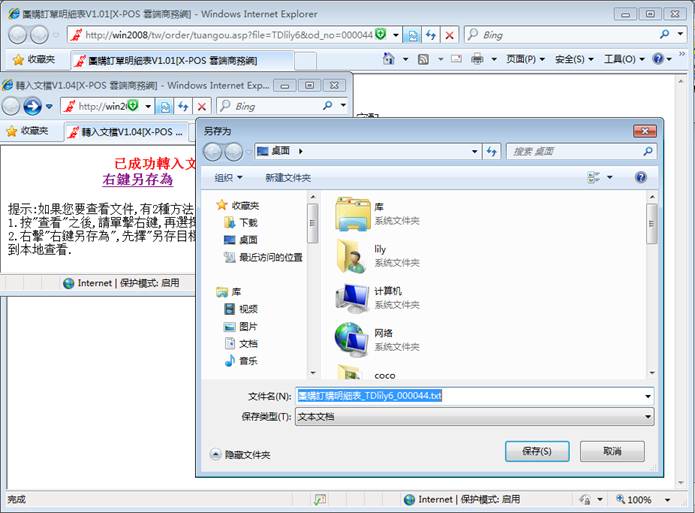This screenshot has width=695, height=513.
Task: Expand the 组织 (Organize) dropdown menu
Action: click(228, 177)
